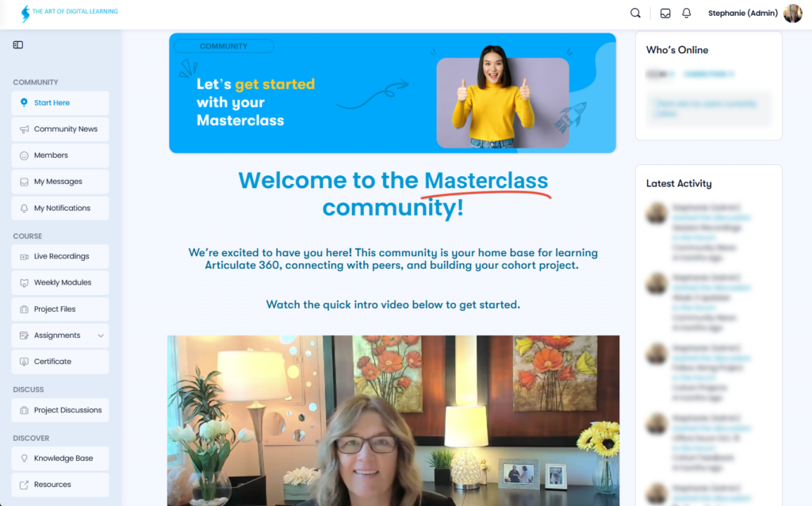The image size is (812, 506).
Task: Go to My Notifications in the sidebar
Action: click(60, 209)
